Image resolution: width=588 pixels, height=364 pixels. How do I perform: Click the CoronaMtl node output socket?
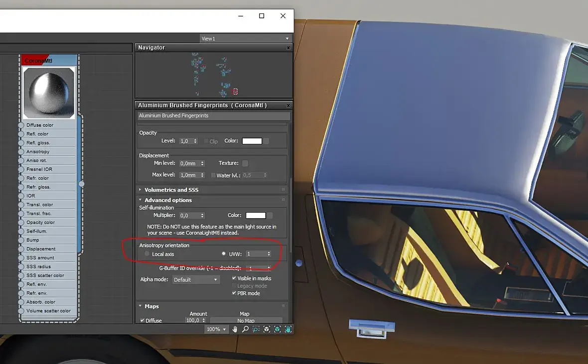(81, 184)
